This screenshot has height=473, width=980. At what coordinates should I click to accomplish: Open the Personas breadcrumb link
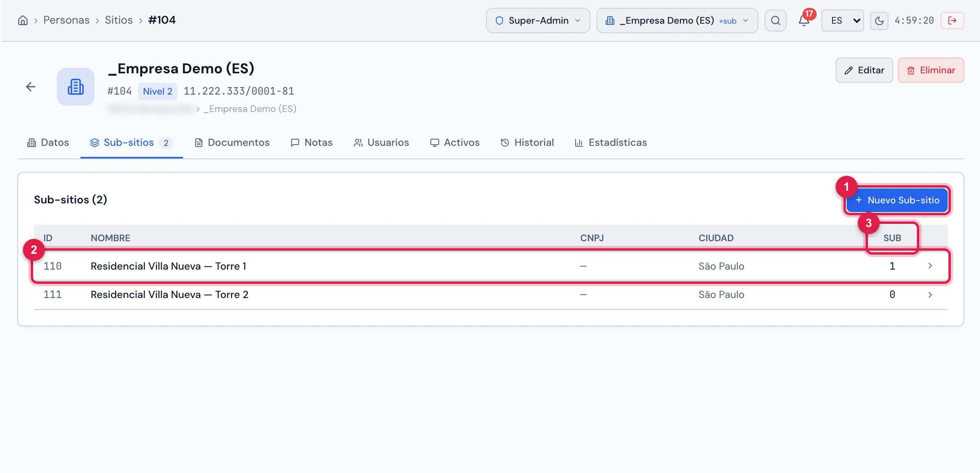[66, 20]
